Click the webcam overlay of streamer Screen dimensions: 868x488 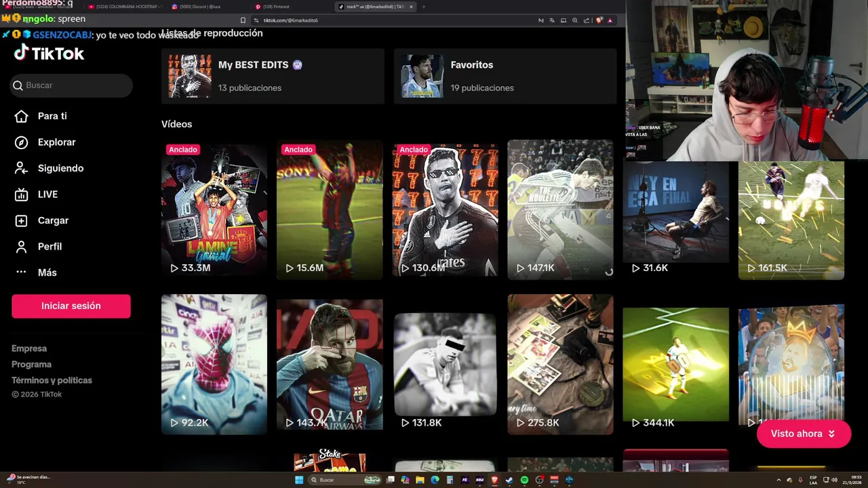point(747,80)
